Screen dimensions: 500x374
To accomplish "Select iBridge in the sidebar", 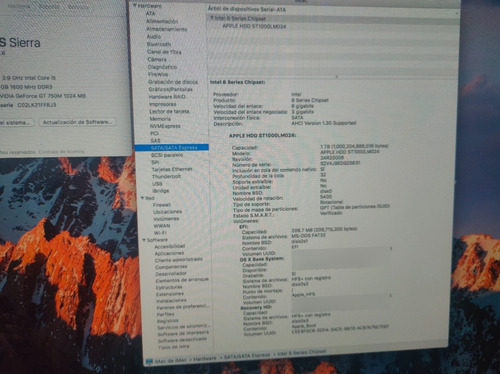I will tap(161, 191).
